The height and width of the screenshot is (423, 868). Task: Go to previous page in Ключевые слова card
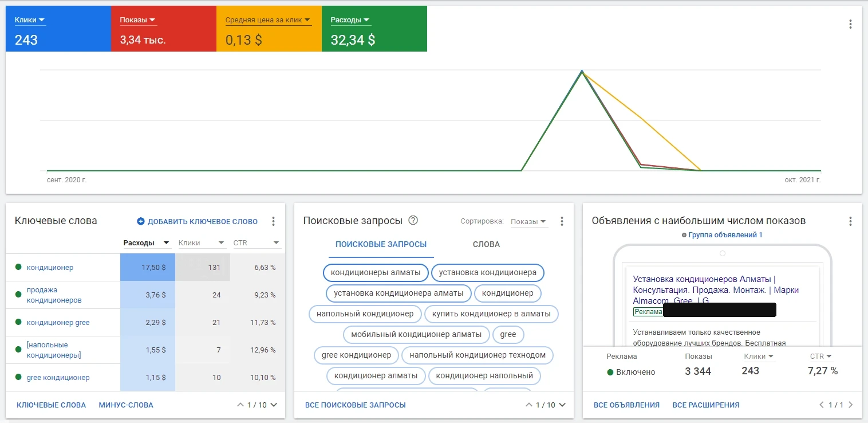tap(240, 405)
